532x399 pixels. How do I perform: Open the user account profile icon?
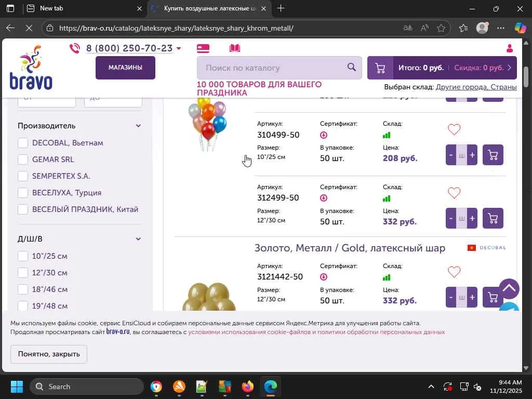(x=509, y=48)
